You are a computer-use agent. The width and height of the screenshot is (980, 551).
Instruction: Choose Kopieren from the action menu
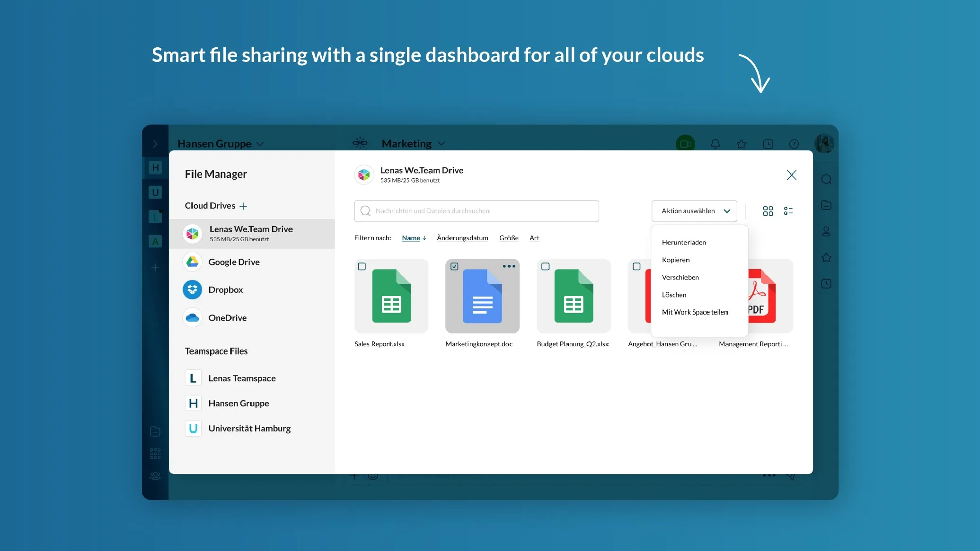point(676,260)
